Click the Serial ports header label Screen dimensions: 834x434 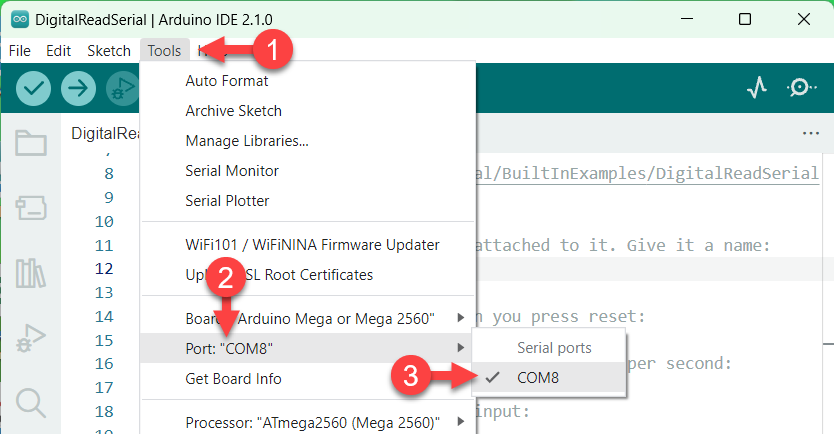(x=554, y=348)
